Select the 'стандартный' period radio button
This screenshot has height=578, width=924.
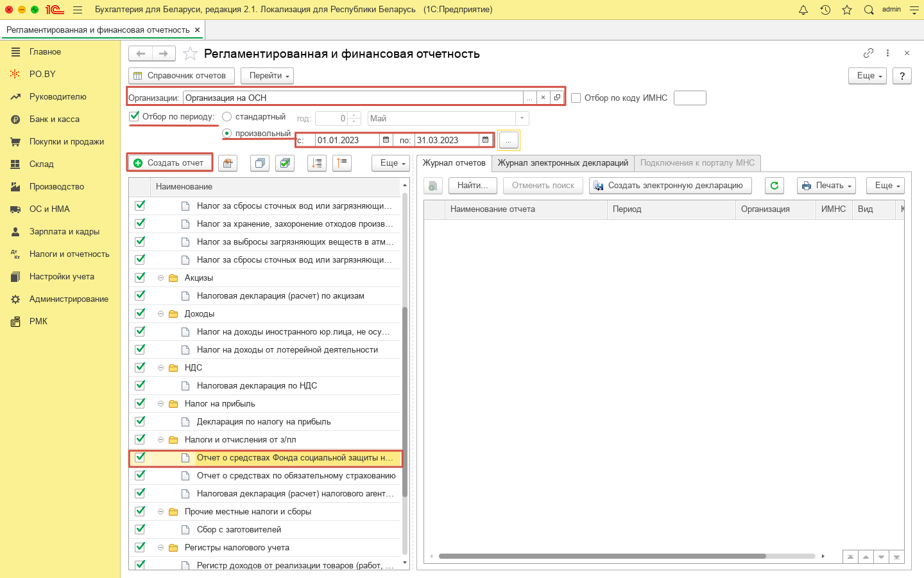point(227,117)
